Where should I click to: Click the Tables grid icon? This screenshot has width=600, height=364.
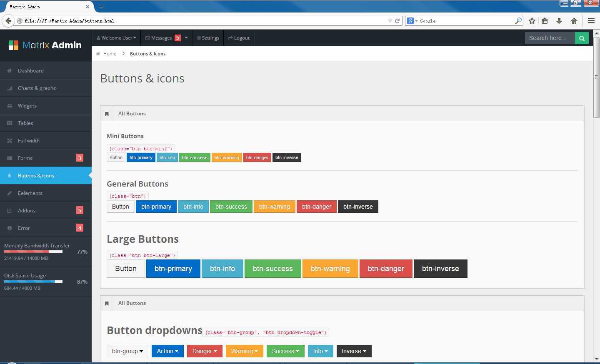pyautogui.click(x=9, y=123)
